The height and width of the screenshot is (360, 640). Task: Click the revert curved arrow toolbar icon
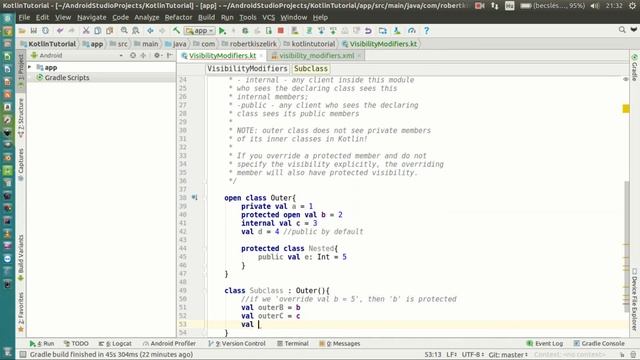[x=368, y=31]
